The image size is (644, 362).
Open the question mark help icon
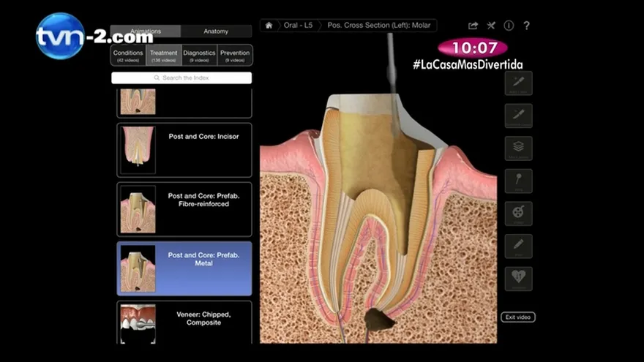[526, 26]
